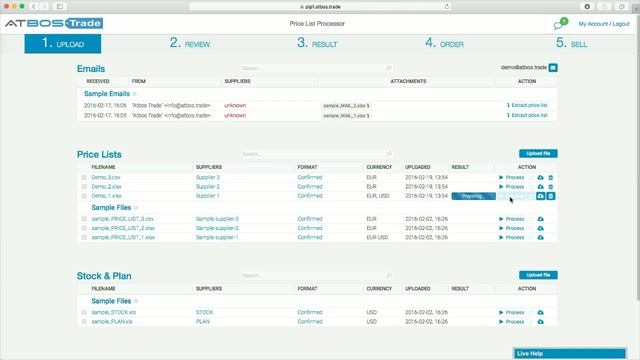
Task: Download Demo_1.xlsx via cloud icon
Action: [540, 196]
